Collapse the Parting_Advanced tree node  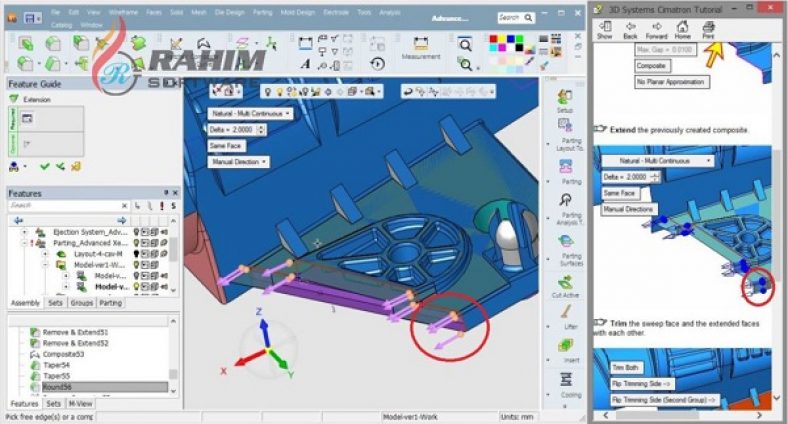24,243
